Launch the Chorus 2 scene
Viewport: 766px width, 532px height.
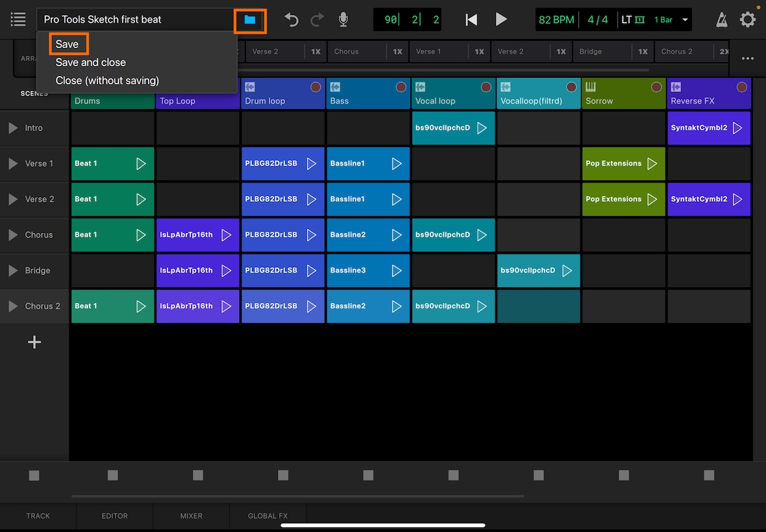tap(13, 306)
